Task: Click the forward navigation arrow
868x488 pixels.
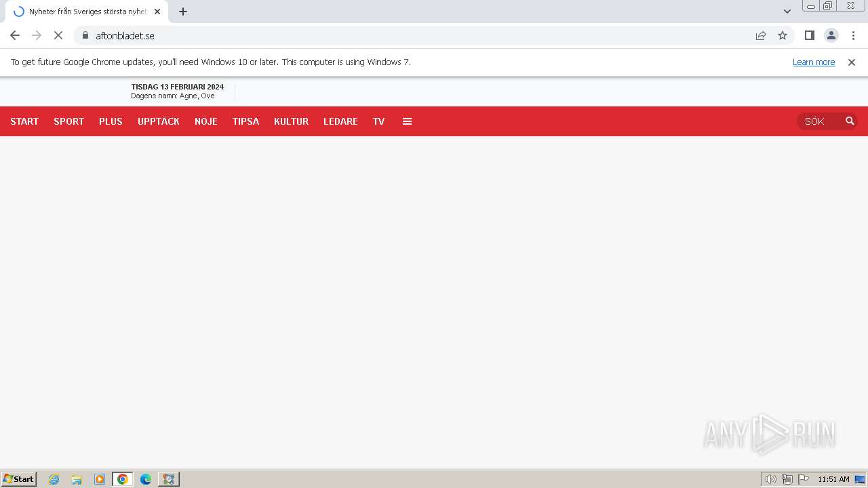Action: 37,35
